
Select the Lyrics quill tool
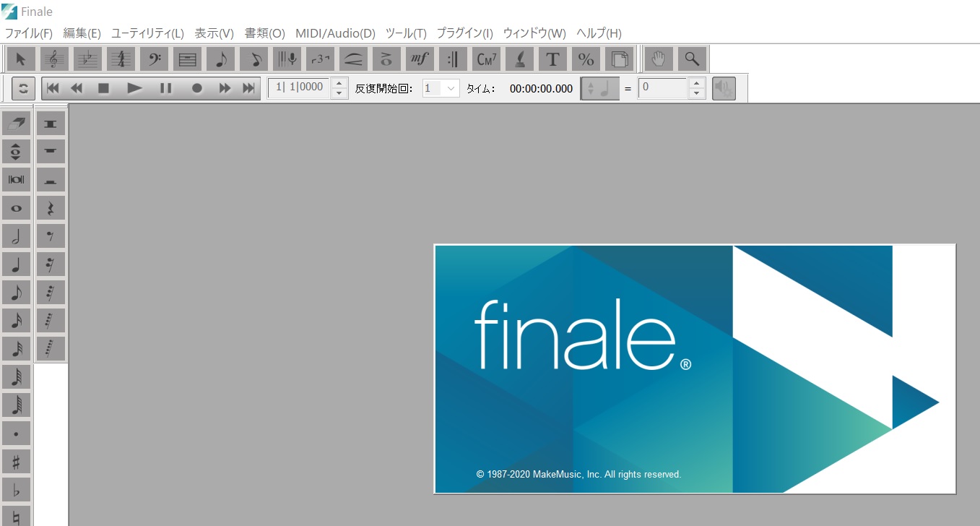[x=519, y=59]
